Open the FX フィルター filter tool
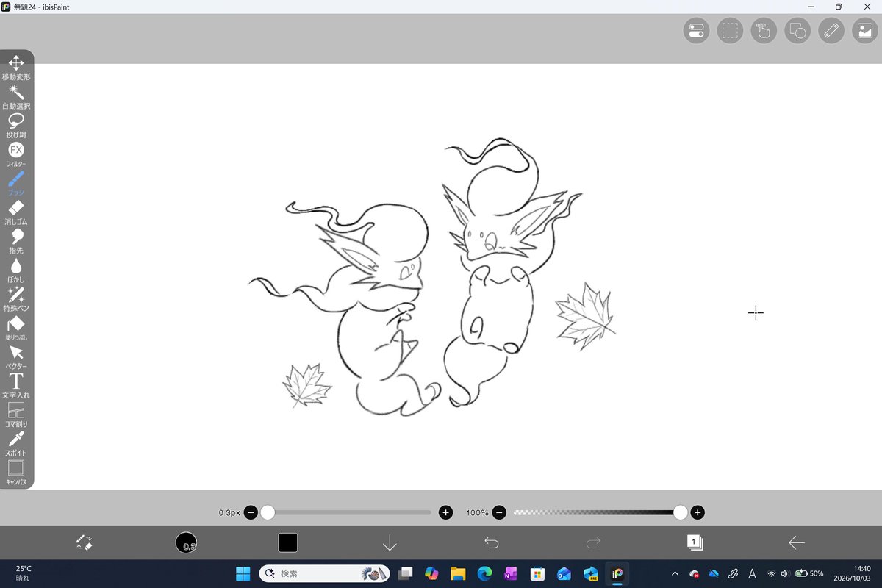The height and width of the screenshot is (588, 882). 16,154
